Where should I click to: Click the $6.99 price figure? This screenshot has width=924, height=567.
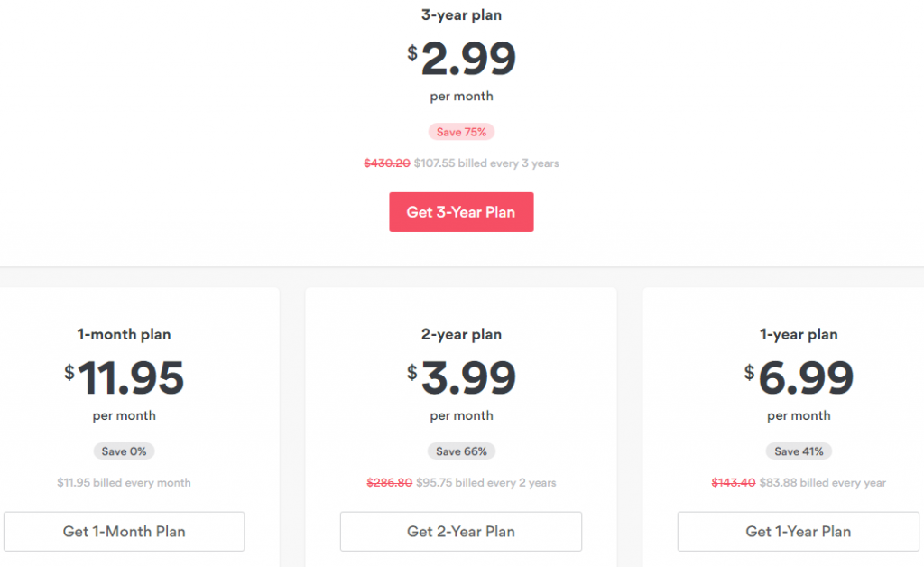pyautogui.click(x=799, y=377)
